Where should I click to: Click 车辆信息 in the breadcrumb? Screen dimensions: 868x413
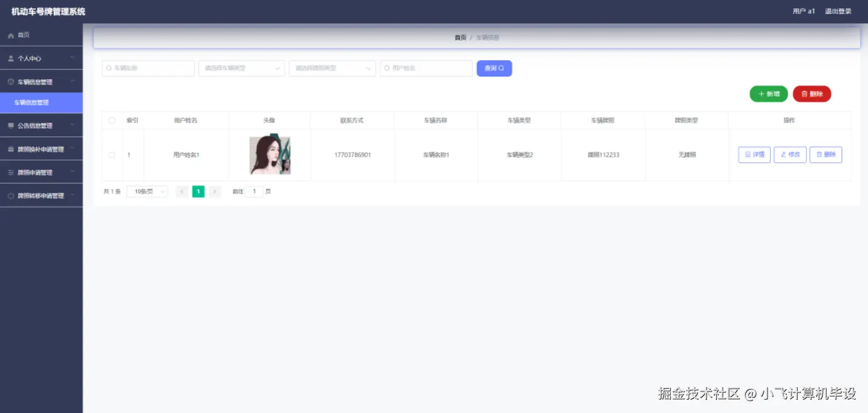[487, 37]
